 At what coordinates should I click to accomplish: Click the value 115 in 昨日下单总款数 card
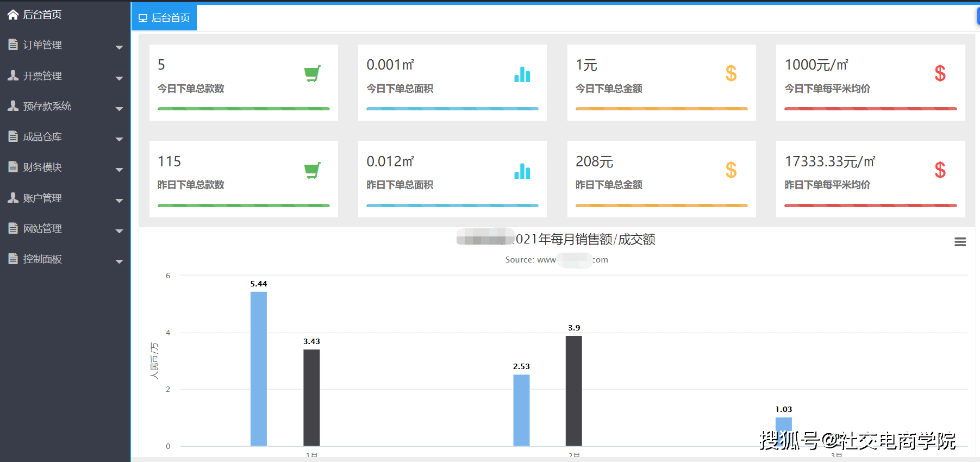pos(169,161)
